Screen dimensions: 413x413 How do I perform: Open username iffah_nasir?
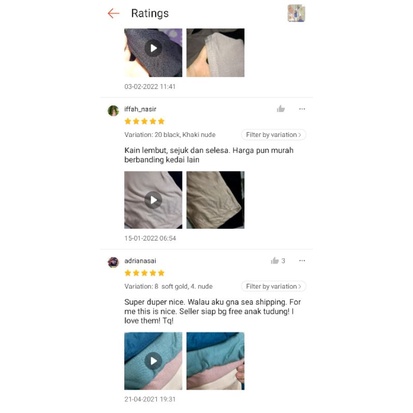click(x=140, y=109)
